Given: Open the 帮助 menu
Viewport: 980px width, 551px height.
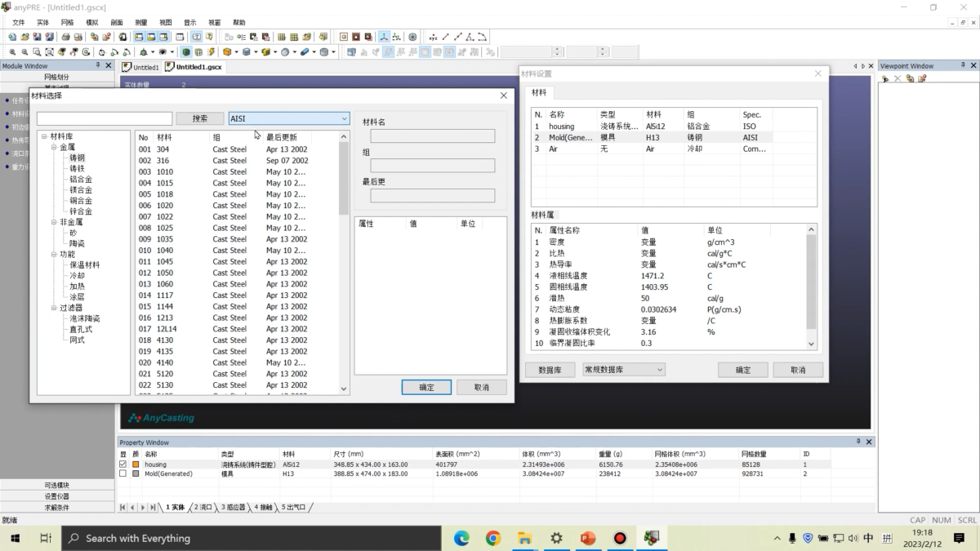Looking at the screenshot, I should [x=238, y=22].
